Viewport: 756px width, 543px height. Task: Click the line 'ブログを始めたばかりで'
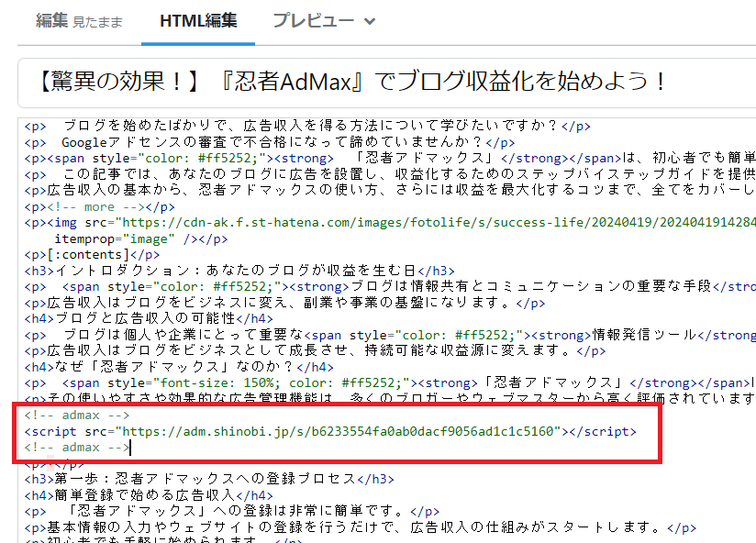307,127
